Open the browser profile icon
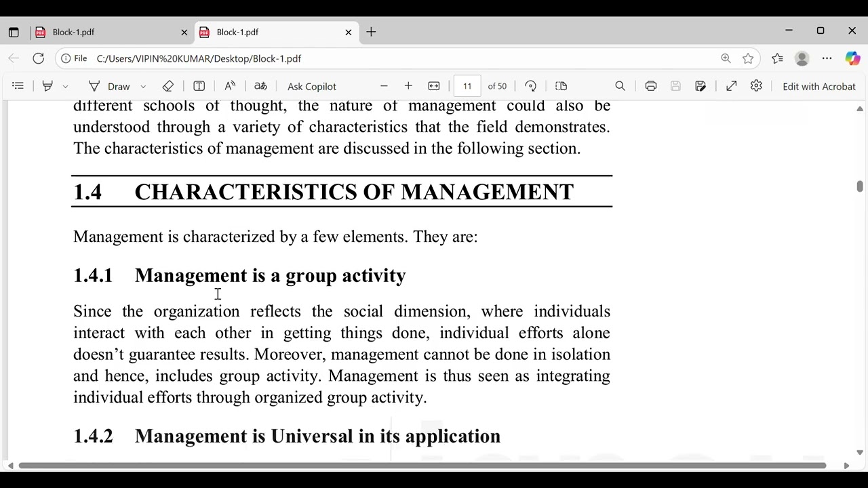 pos(802,58)
